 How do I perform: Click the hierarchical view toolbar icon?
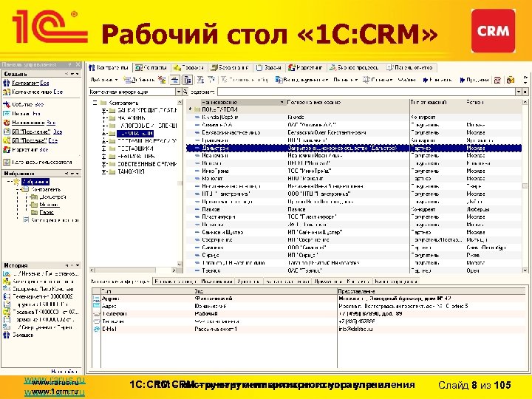click(174, 80)
